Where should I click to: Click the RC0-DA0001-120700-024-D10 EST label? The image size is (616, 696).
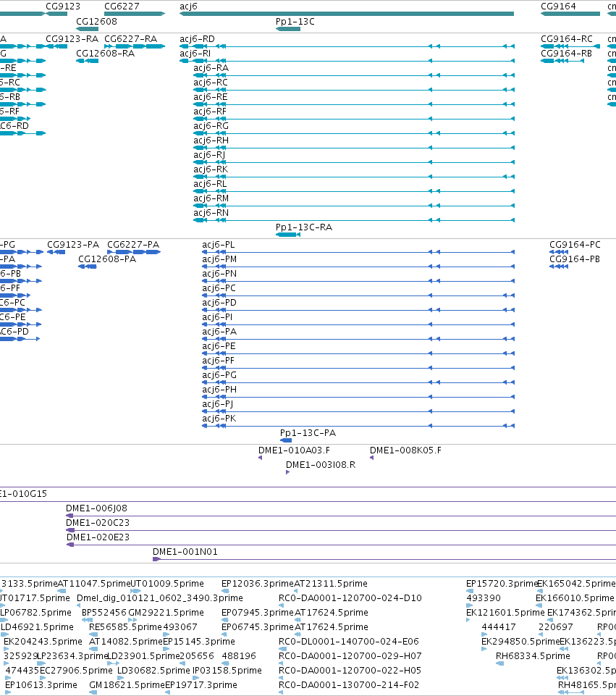point(350,598)
